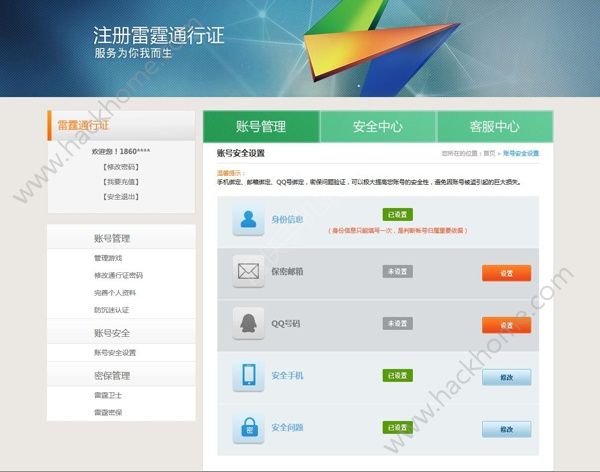Open 修改通行证密码 in the sidebar
Viewport: 600px width, 472px height.
tap(118, 275)
